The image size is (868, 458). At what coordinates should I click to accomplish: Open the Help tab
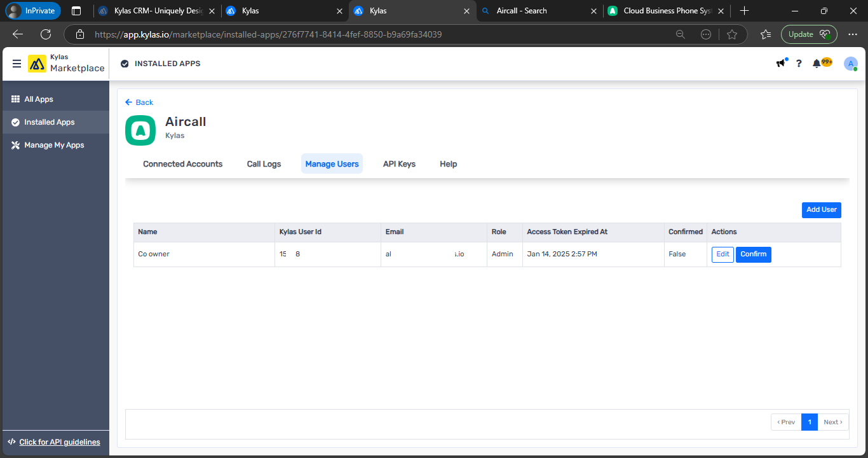(449, 163)
